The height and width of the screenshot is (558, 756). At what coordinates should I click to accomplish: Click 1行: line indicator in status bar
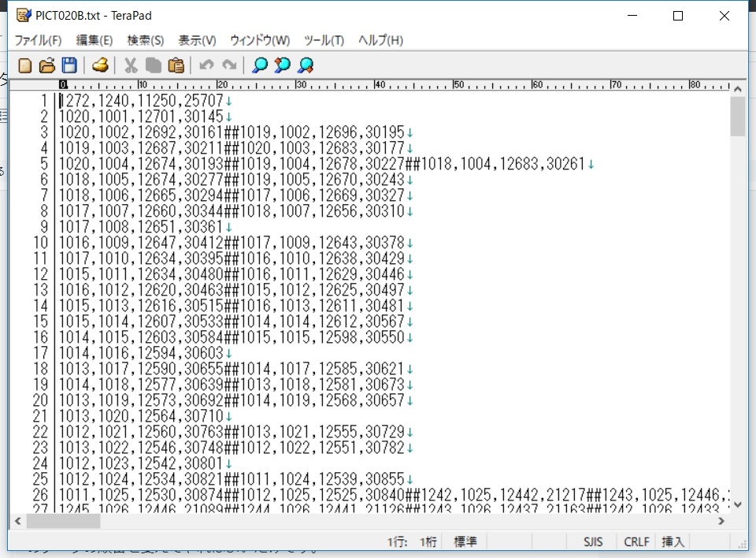(x=397, y=541)
